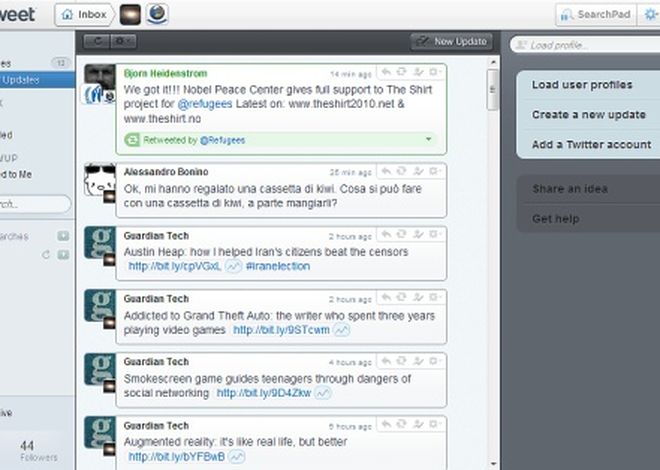Switch to the dark avatar account tab
Viewport: 660px width, 470px height.
pyautogui.click(x=130, y=15)
